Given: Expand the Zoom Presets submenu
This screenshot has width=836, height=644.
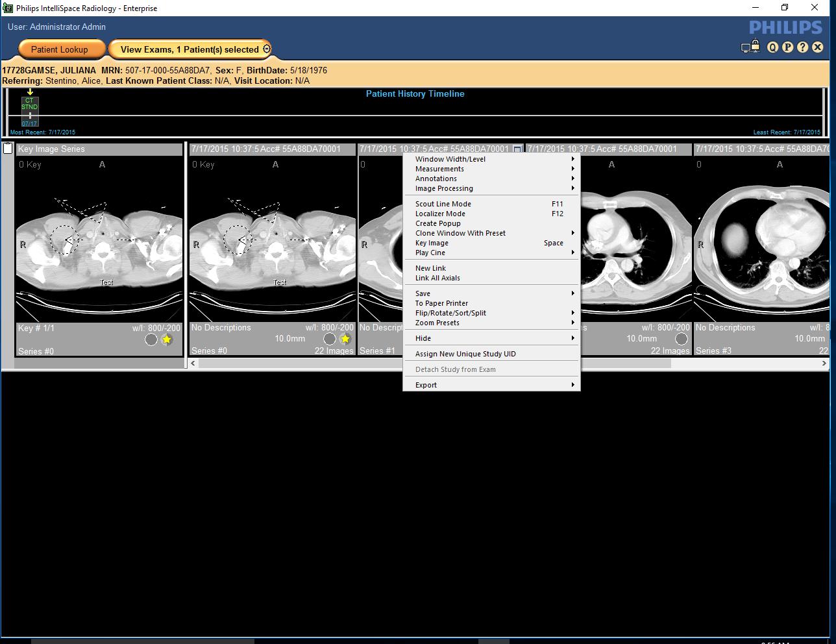Looking at the screenshot, I should pyautogui.click(x=491, y=323).
